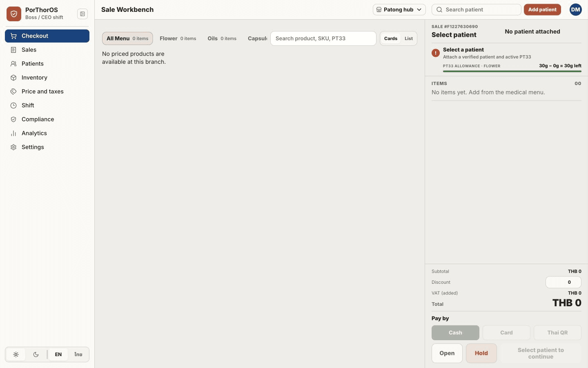The width and height of the screenshot is (588, 368).
Task: Click the Price and taxes tag icon
Action: click(x=13, y=92)
